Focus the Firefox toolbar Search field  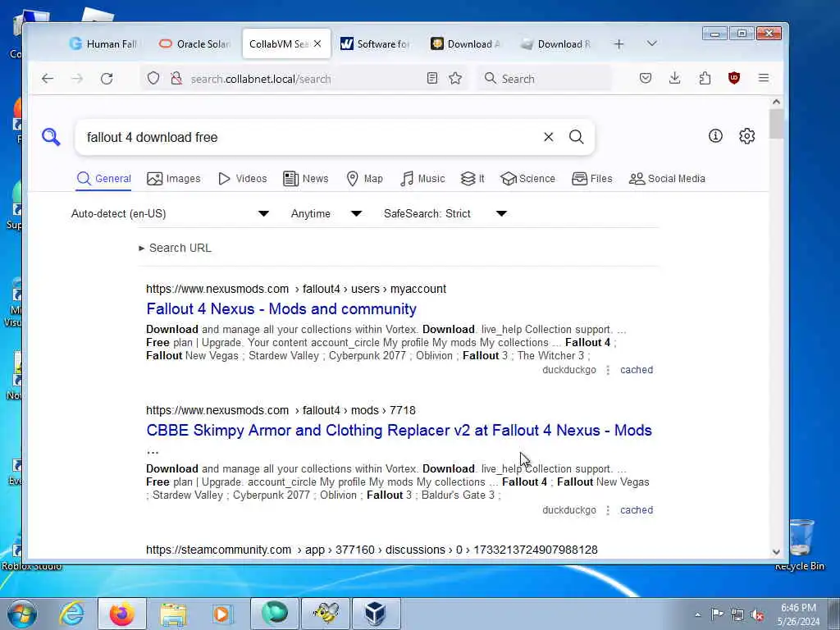click(x=545, y=79)
